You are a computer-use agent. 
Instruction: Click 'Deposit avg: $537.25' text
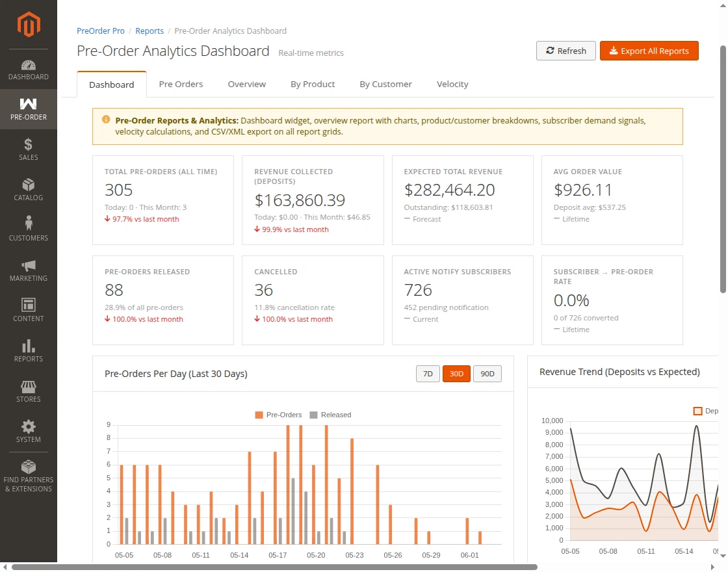coord(590,207)
